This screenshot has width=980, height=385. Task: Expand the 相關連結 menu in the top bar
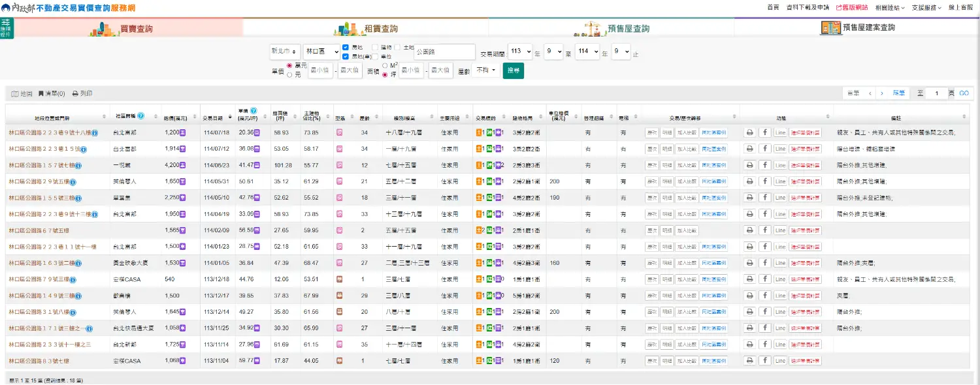889,8
